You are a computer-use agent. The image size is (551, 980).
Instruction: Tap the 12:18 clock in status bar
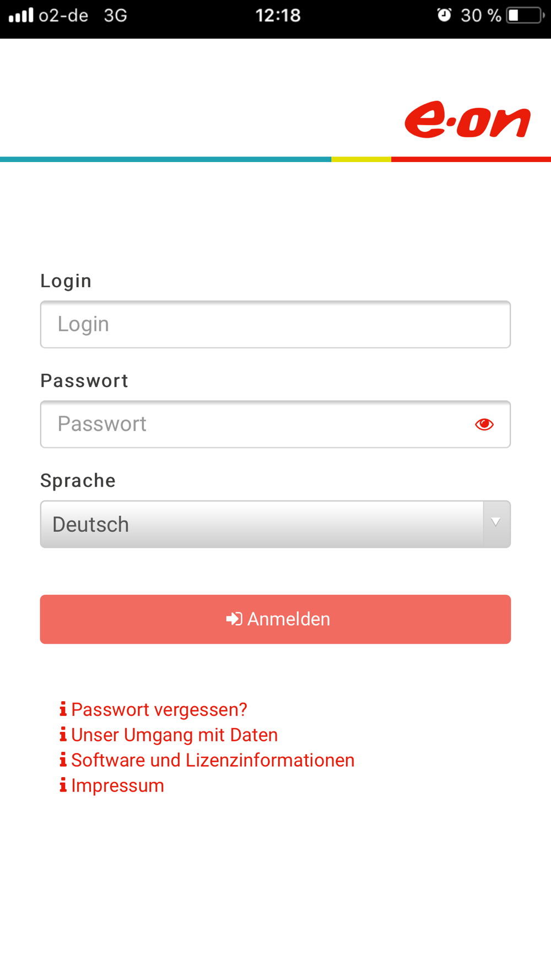(278, 15)
